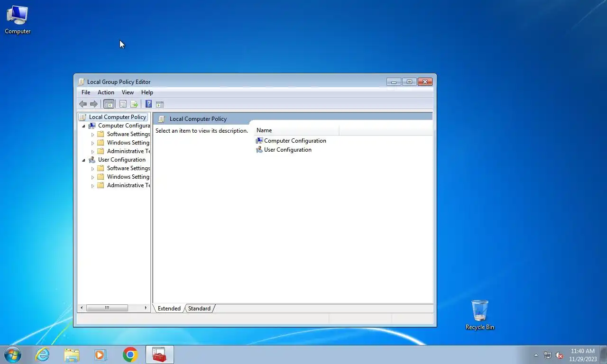The width and height of the screenshot is (607, 364).
Task: Click the scroll icon in the editor title bar
Action: pos(82,82)
